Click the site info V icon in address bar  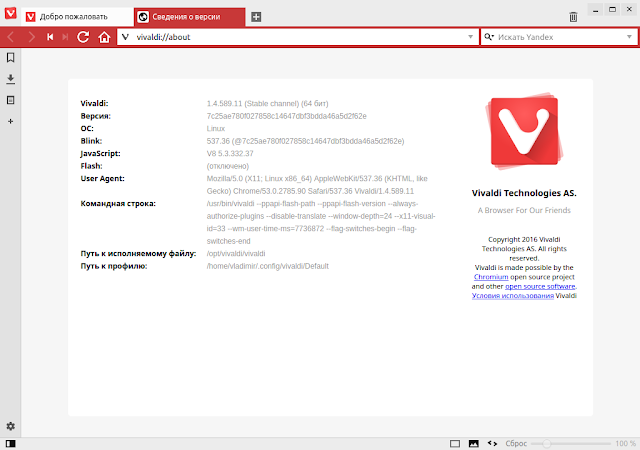point(125,37)
